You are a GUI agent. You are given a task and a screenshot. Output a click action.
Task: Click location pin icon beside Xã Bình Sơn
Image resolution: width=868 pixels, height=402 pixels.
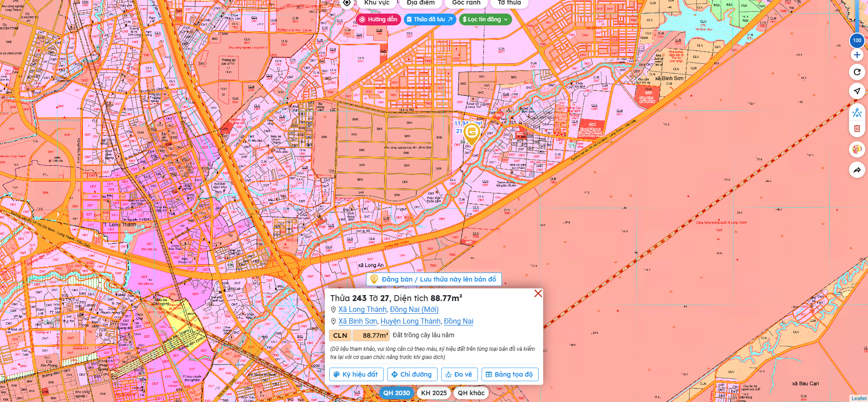click(x=333, y=321)
